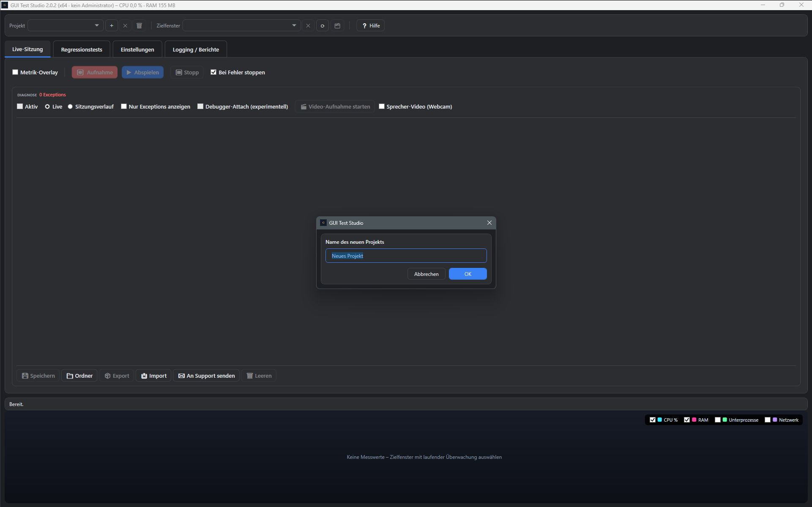This screenshot has height=507, width=812.
Task: Click the Import button
Action: 153,376
